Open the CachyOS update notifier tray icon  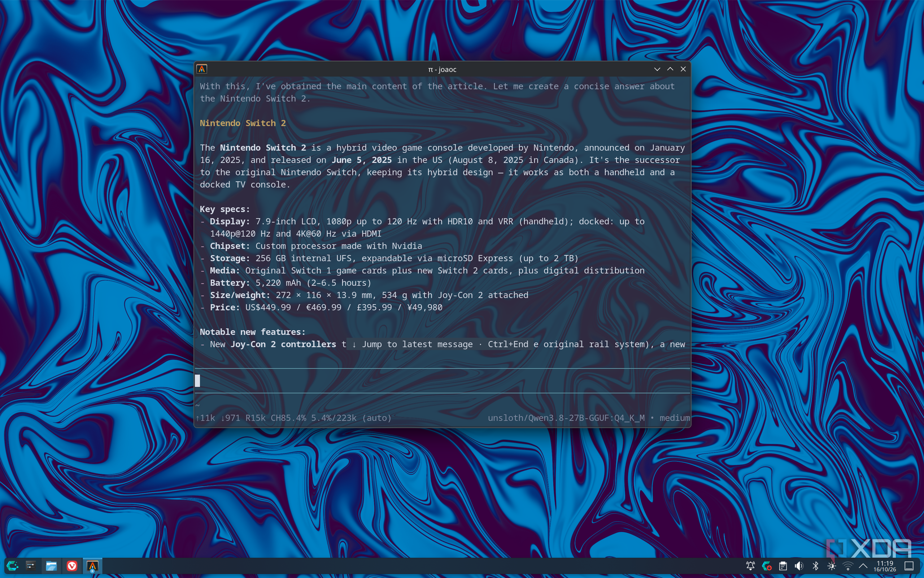(766, 566)
